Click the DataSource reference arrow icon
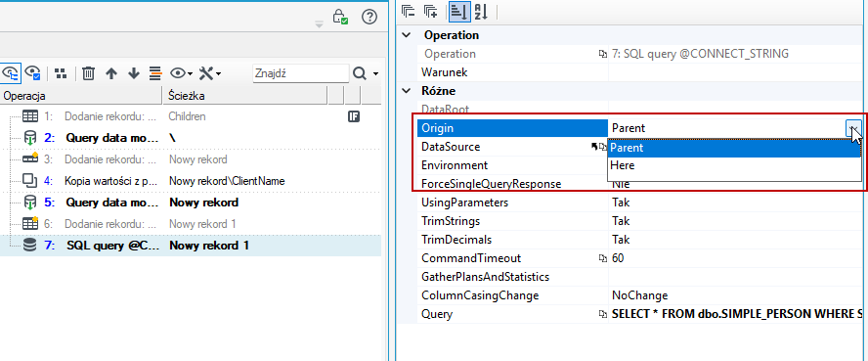Screen dimensions: 868x361 594,146
